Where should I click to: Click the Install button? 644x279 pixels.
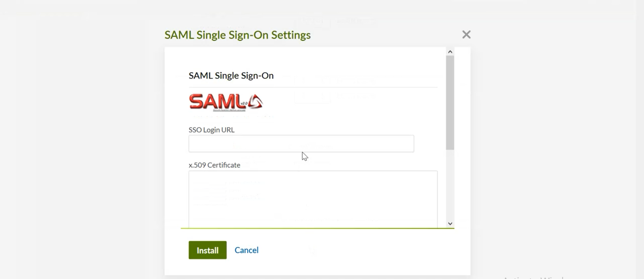click(x=207, y=250)
